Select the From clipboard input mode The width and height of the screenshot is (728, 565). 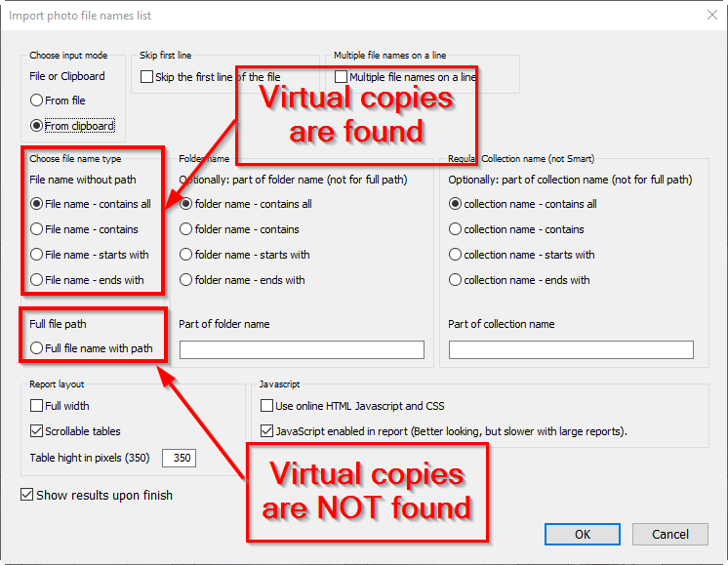tap(37, 126)
